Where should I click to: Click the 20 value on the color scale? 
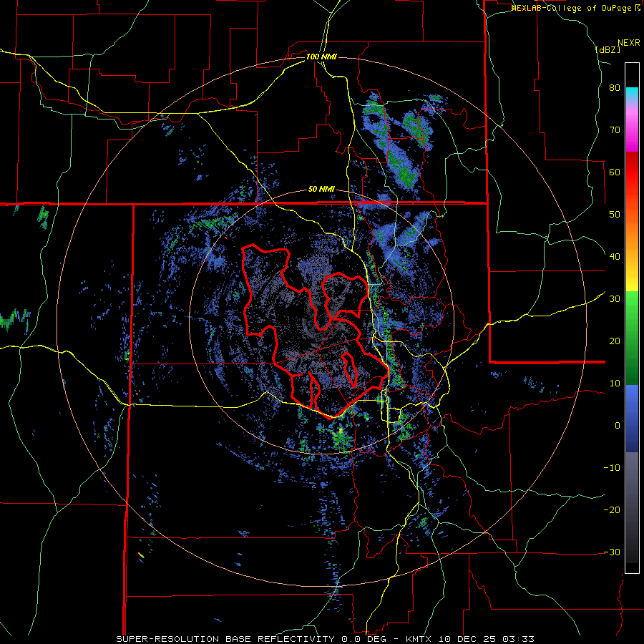click(x=615, y=341)
